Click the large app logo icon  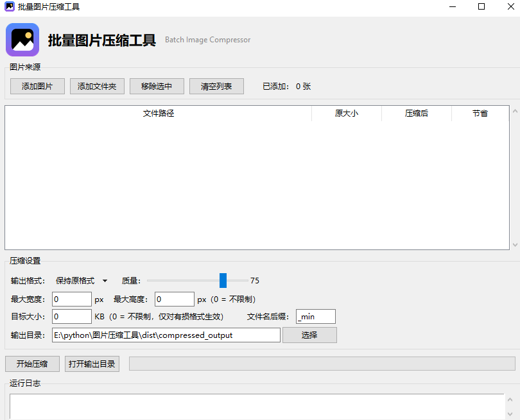point(22,40)
